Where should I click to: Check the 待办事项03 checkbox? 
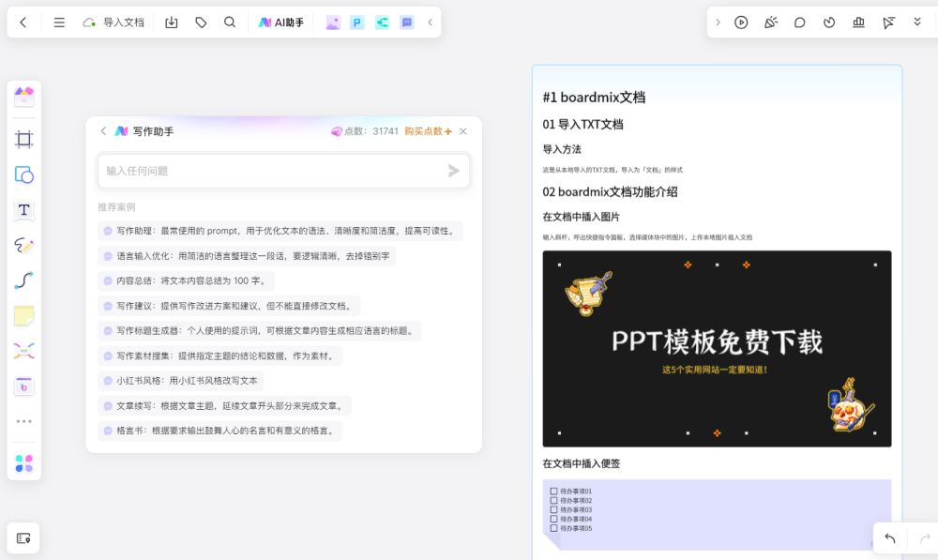pos(553,509)
